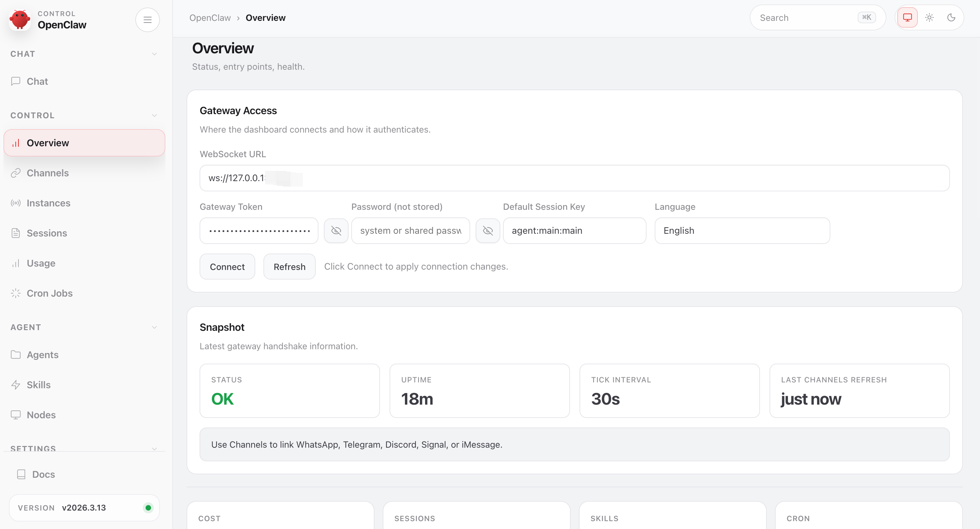Viewport: 980px width, 529px height.
Task: Collapse the CONTROL sidebar section
Action: coord(154,115)
